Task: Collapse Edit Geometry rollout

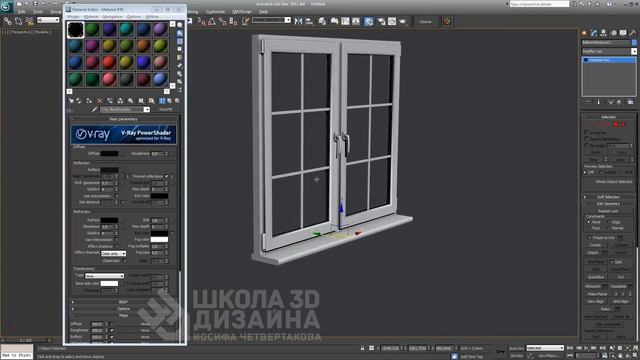Action: click(608, 204)
